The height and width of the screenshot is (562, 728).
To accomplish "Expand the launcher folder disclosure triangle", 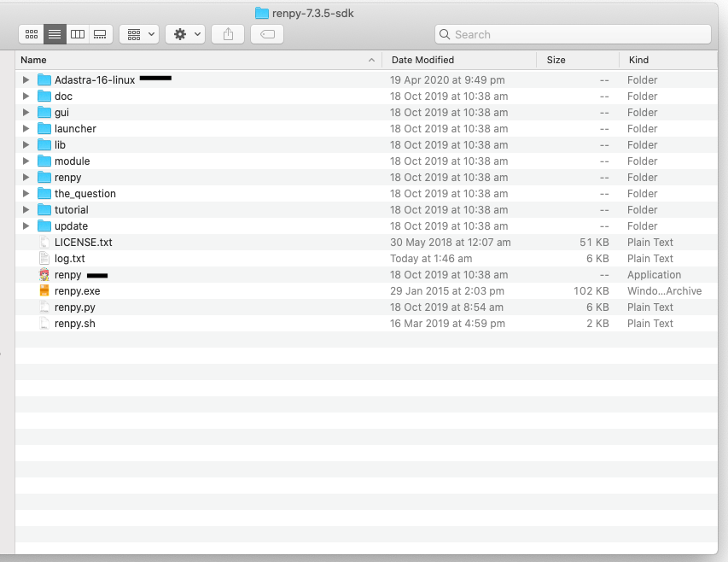I will (x=26, y=128).
